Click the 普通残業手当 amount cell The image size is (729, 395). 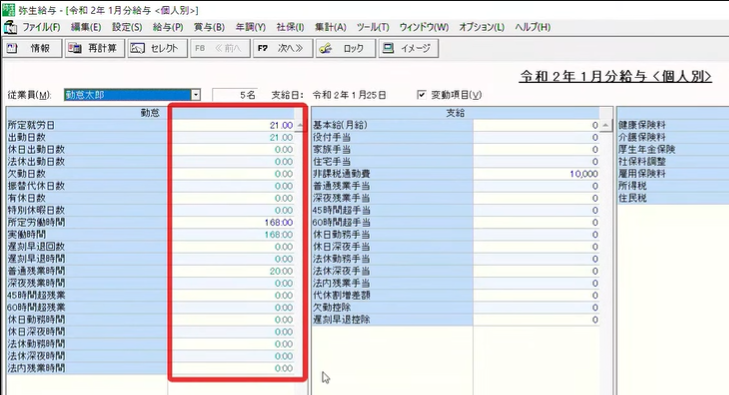click(x=537, y=186)
